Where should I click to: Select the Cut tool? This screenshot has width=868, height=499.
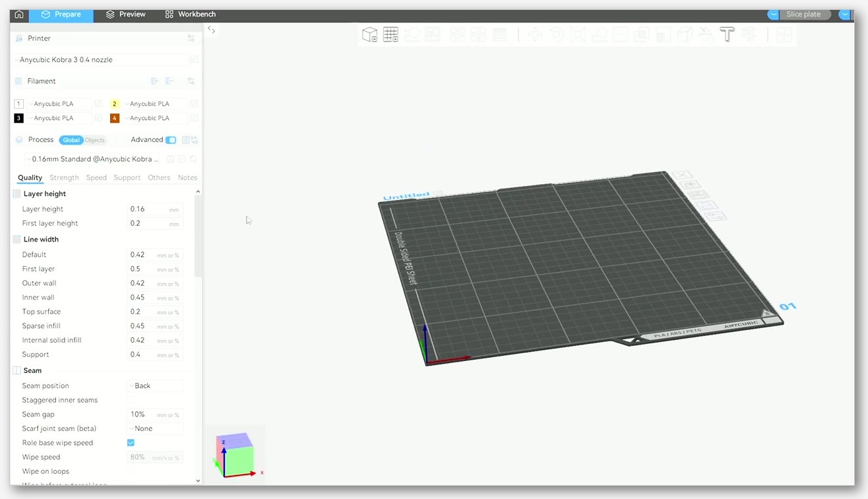coord(620,34)
